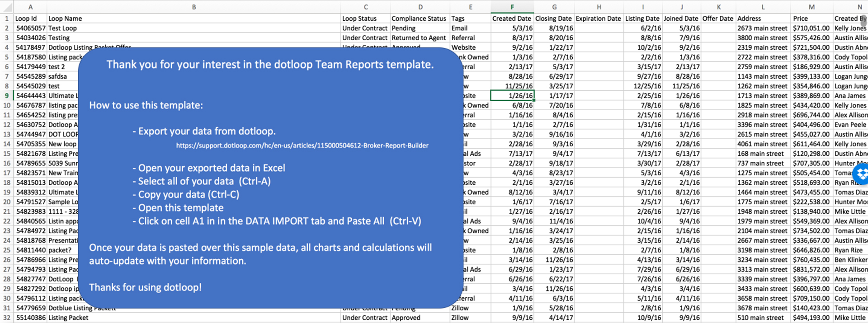Select column F header
868x323 pixels.
pyautogui.click(x=512, y=7)
